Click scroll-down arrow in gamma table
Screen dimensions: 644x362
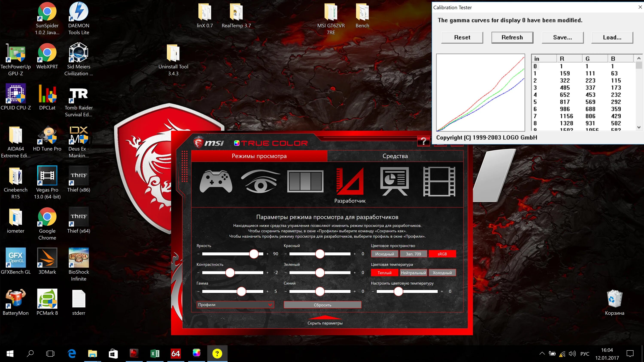pos(639,127)
